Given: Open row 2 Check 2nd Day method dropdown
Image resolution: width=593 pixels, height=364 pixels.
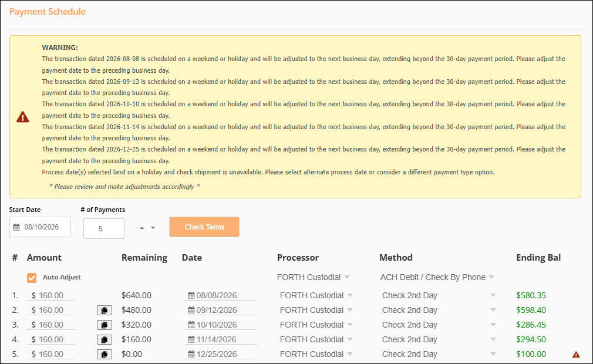Looking at the screenshot, I should click(x=439, y=310).
